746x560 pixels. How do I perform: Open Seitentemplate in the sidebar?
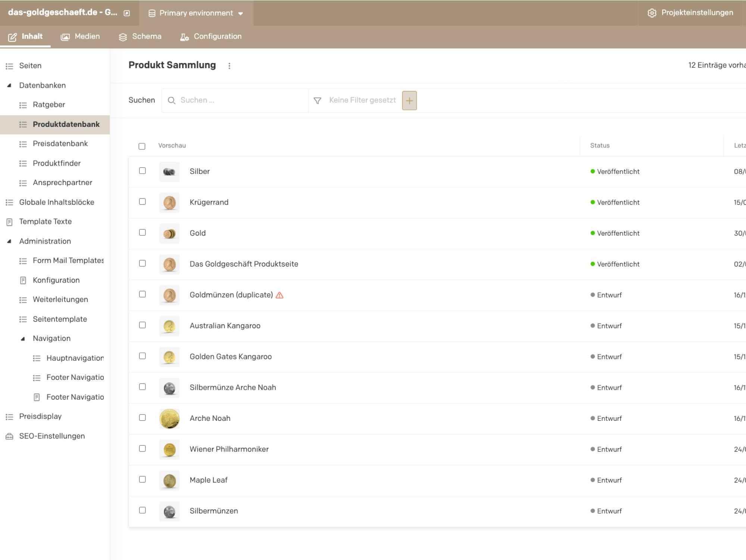60,319
